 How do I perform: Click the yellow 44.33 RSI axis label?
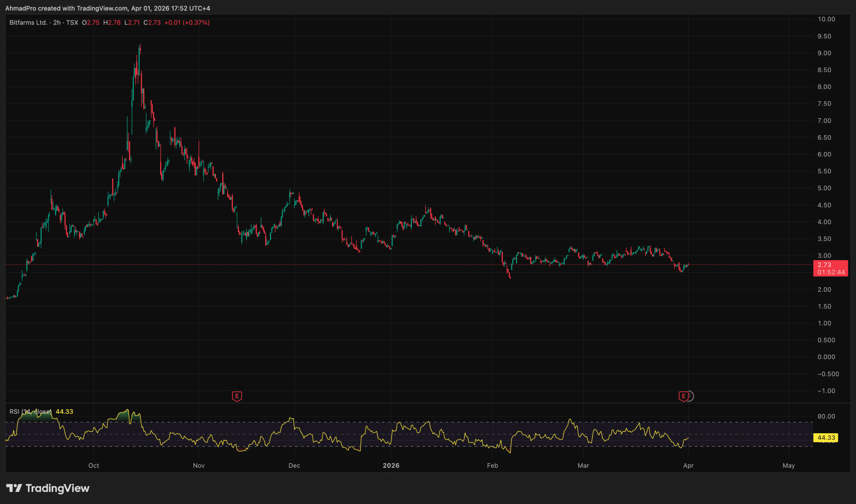click(825, 438)
